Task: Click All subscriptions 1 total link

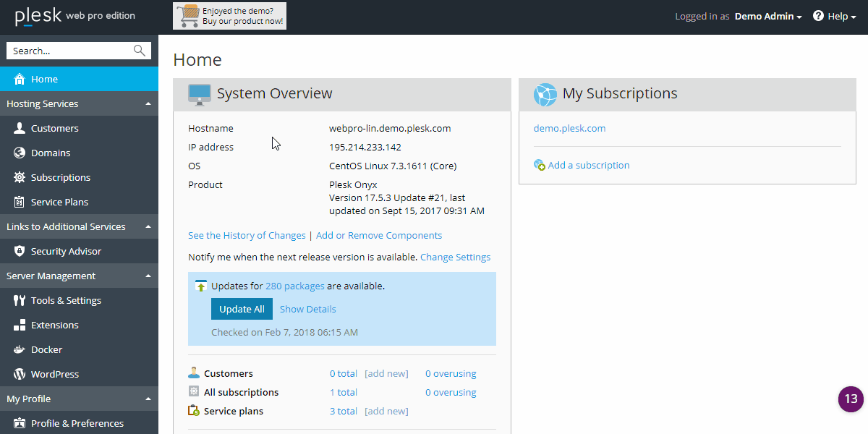Action: pyautogui.click(x=344, y=392)
